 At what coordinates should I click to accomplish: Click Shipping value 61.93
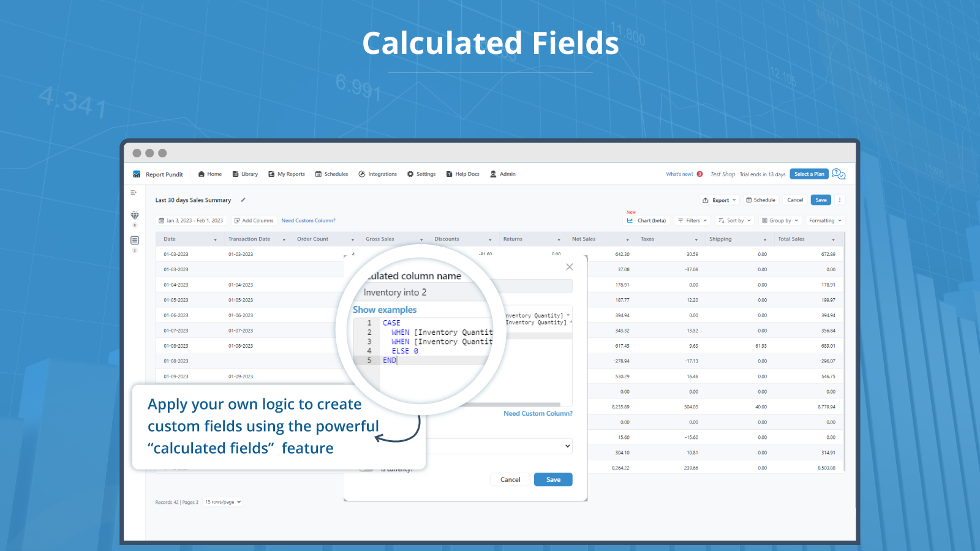761,346
